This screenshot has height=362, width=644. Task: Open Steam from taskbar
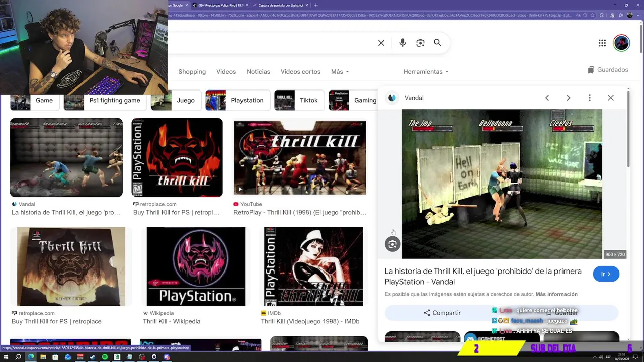[x=92, y=357]
